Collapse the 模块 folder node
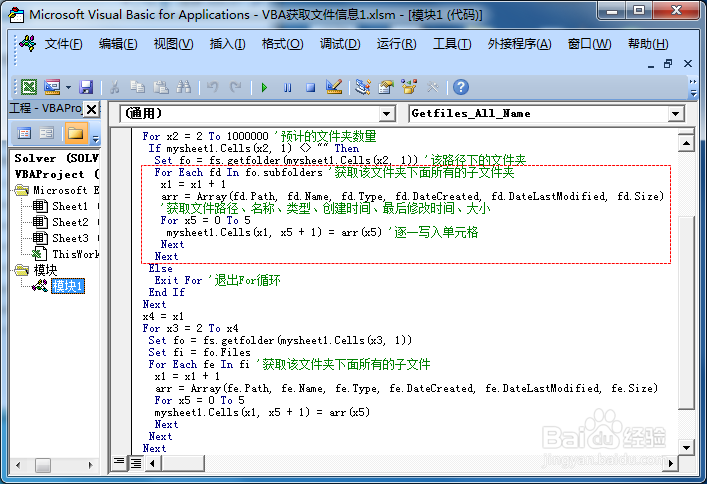The image size is (707, 484). tap(21, 270)
